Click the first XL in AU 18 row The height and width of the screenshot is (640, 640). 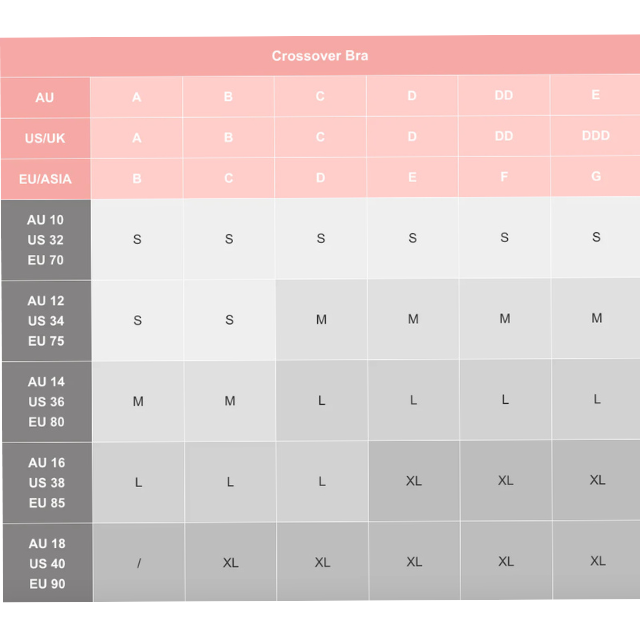tap(230, 563)
